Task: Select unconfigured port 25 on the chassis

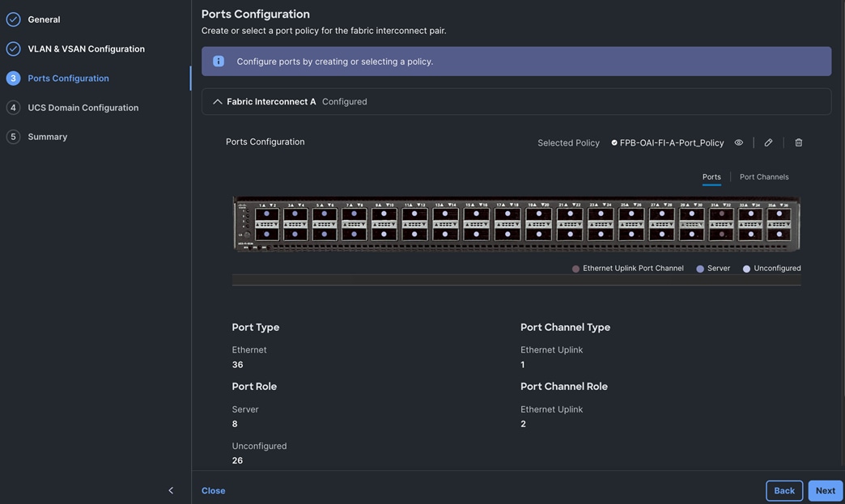Action: click(631, 214)
